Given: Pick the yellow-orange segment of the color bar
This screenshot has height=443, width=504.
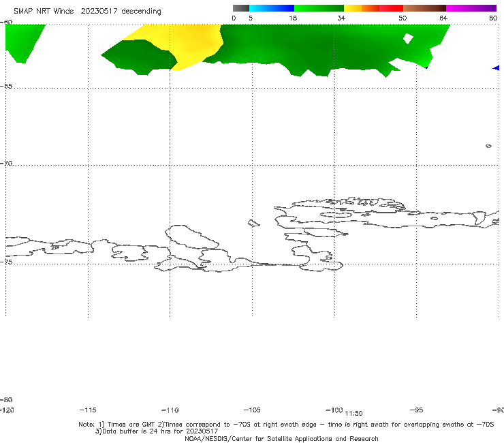Looking at the screenshot, I should point(362,8).
